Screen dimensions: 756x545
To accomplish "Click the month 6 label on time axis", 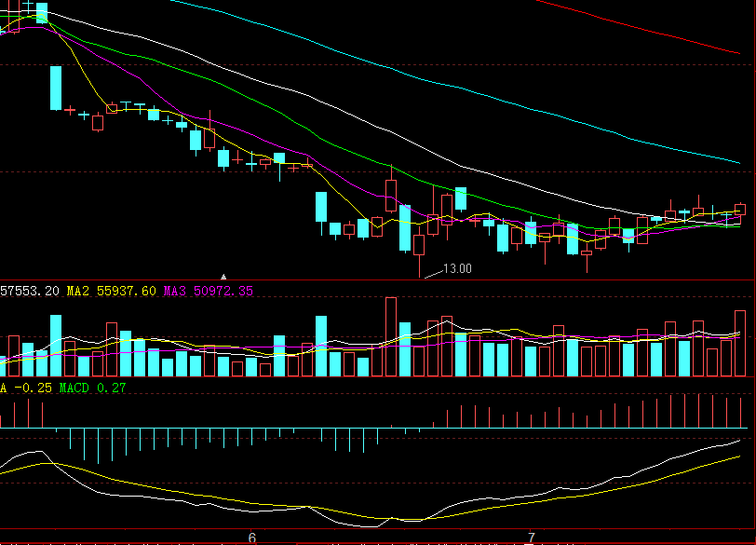I will point(251,538).
